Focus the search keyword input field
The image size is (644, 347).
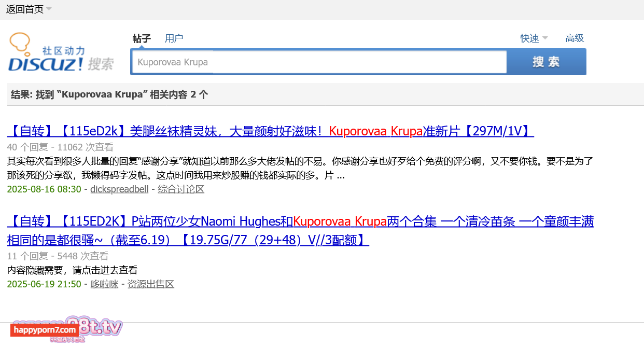click(x=318, y=62)
